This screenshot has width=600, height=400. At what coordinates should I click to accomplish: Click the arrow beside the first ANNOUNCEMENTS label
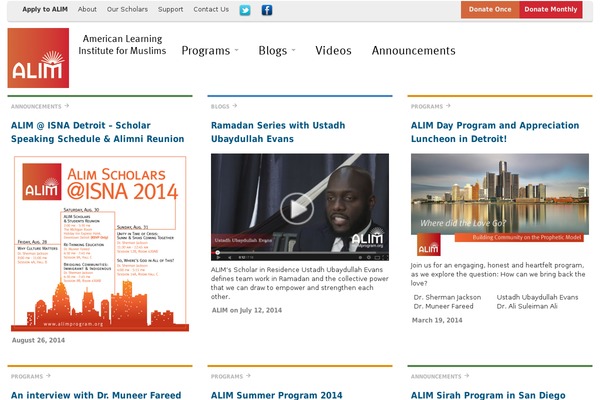point(67,106)
